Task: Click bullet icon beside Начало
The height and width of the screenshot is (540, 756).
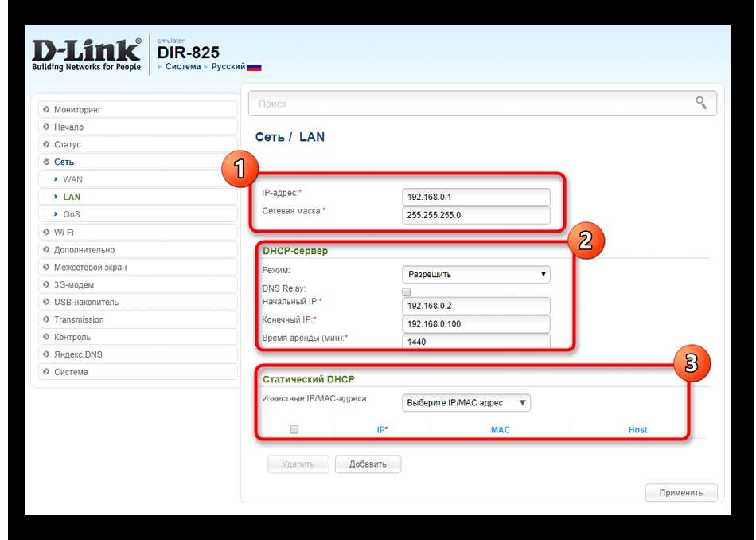Action: click(46, 127)
